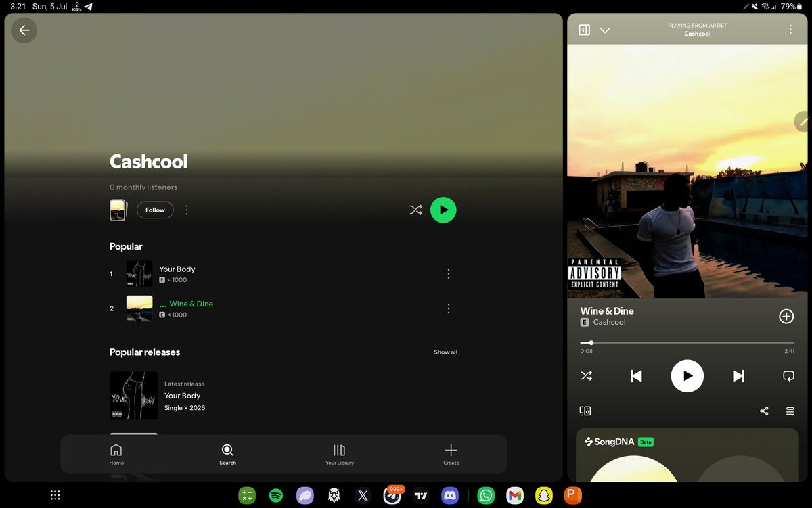Tap Wine & Dine cover in Popular list
The height and width of the screenshot is (508, 812).
point(139,308)
